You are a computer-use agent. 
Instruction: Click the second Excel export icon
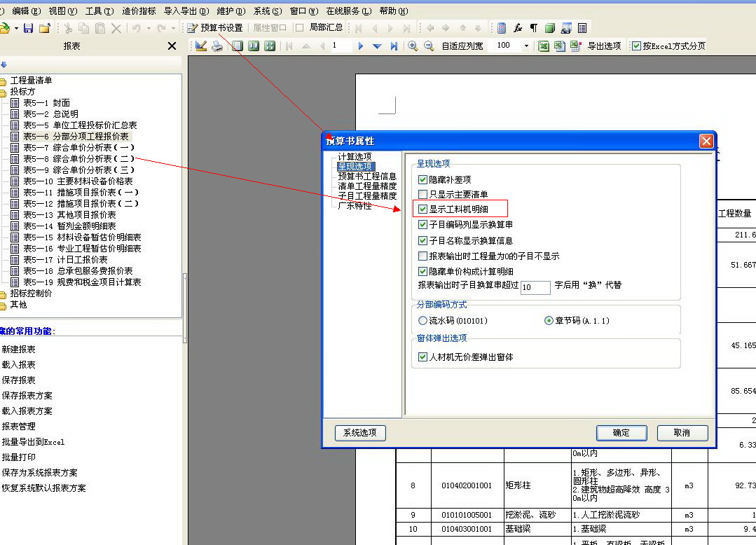click(559, 46)
